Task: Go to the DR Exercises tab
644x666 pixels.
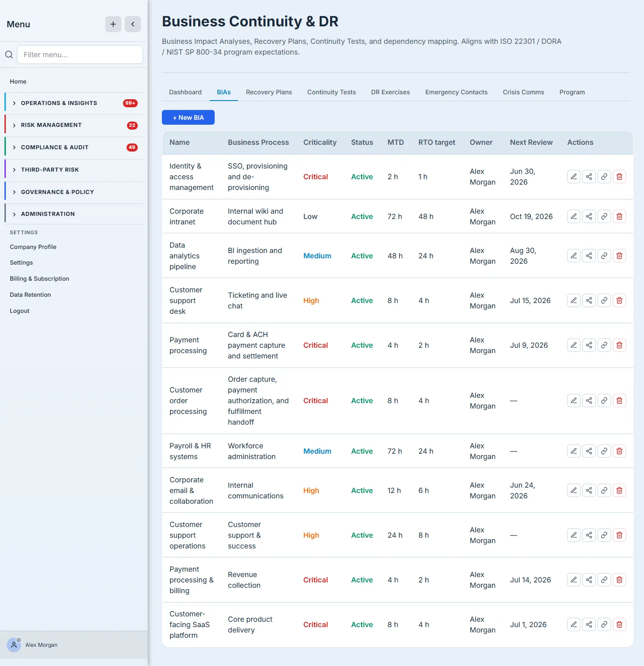Action: click(390, 92)
